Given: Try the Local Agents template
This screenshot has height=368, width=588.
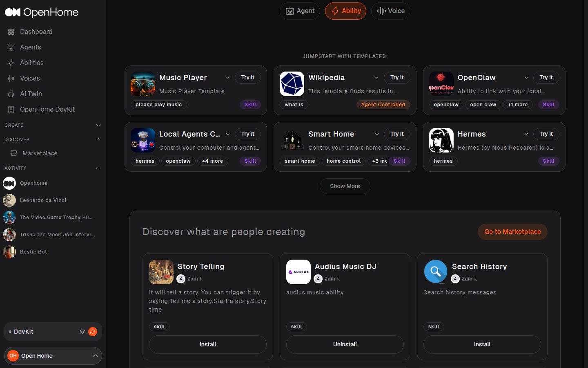Looking at the screenshot, I should click(248, 134).
